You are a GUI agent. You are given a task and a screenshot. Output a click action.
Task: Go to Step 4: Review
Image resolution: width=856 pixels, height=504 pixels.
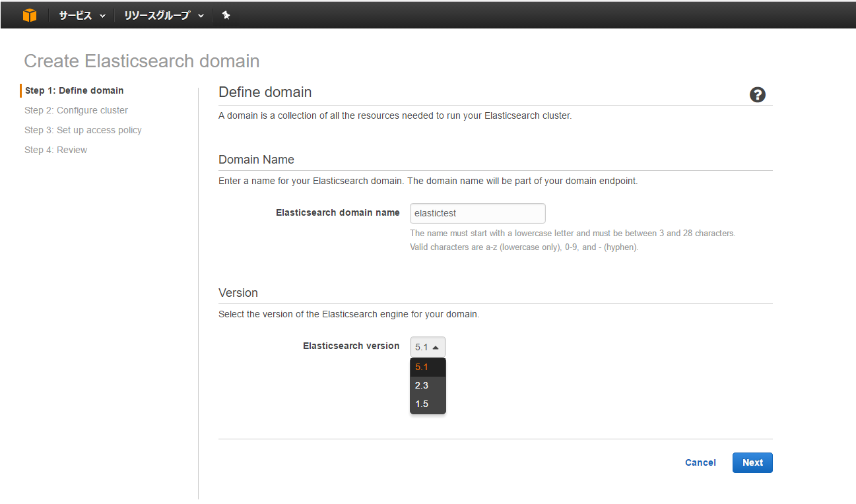[56, 150]
